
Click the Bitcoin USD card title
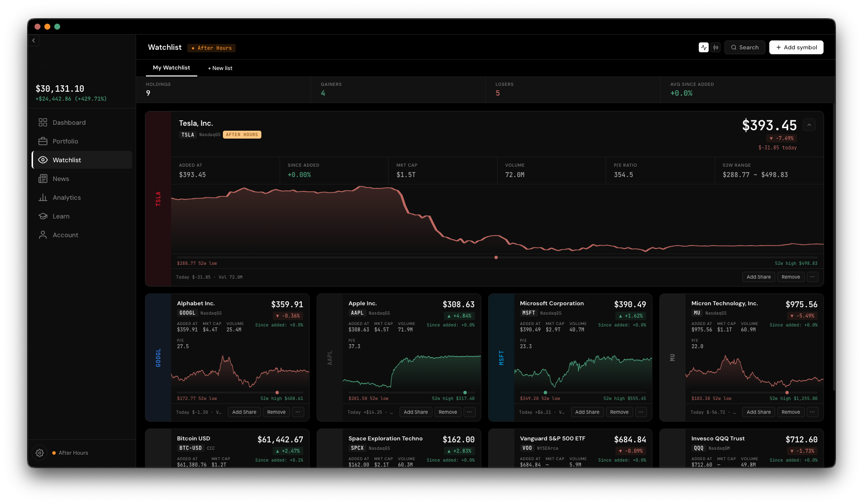point(193,438)
